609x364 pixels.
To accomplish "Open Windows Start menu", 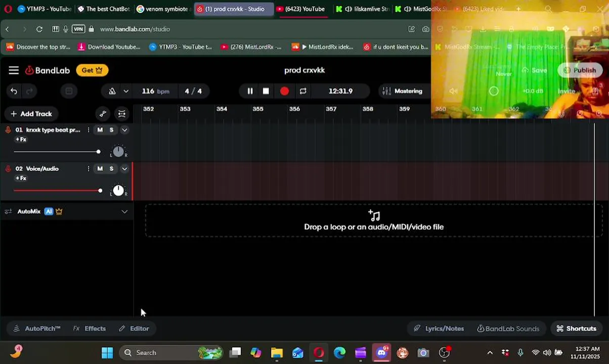I will click(107, 352).
